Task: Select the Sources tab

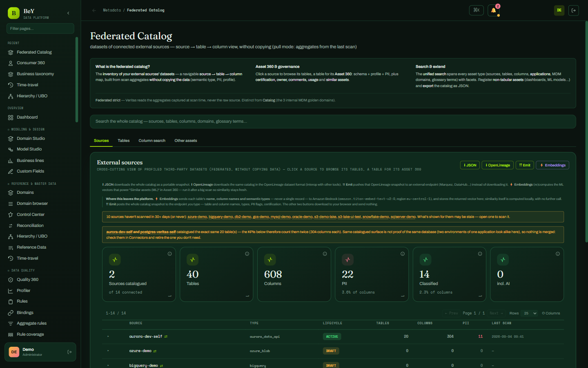Action: point(101,141)
